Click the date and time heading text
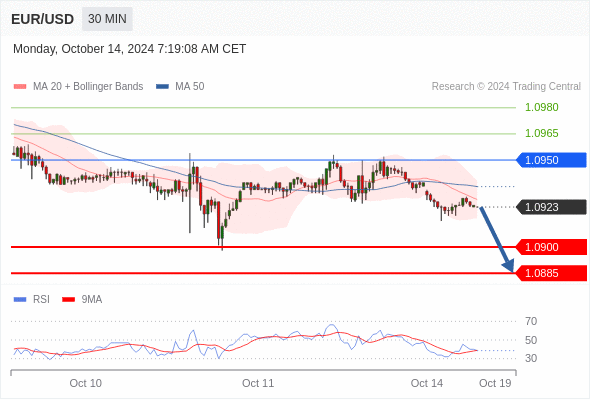This screenshot has width=590, height=400. click(x=129, y=49)
